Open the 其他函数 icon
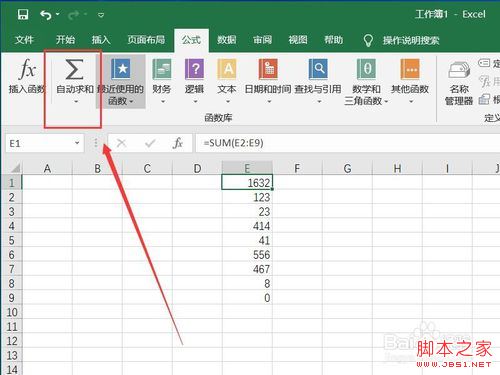This screenshot has height=375, width=500. pos(410,69)
